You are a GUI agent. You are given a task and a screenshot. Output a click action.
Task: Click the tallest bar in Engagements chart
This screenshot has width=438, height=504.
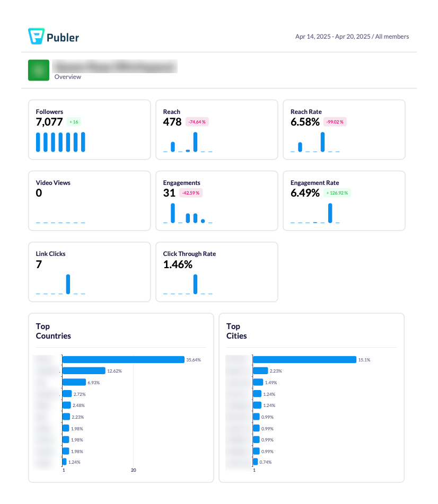point(172,213)
